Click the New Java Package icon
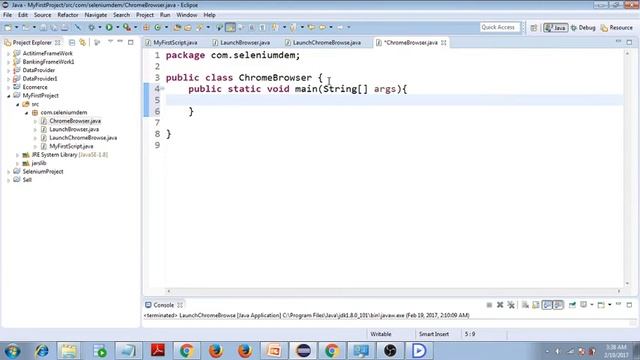The image size is (640, 360). (146, 27)
